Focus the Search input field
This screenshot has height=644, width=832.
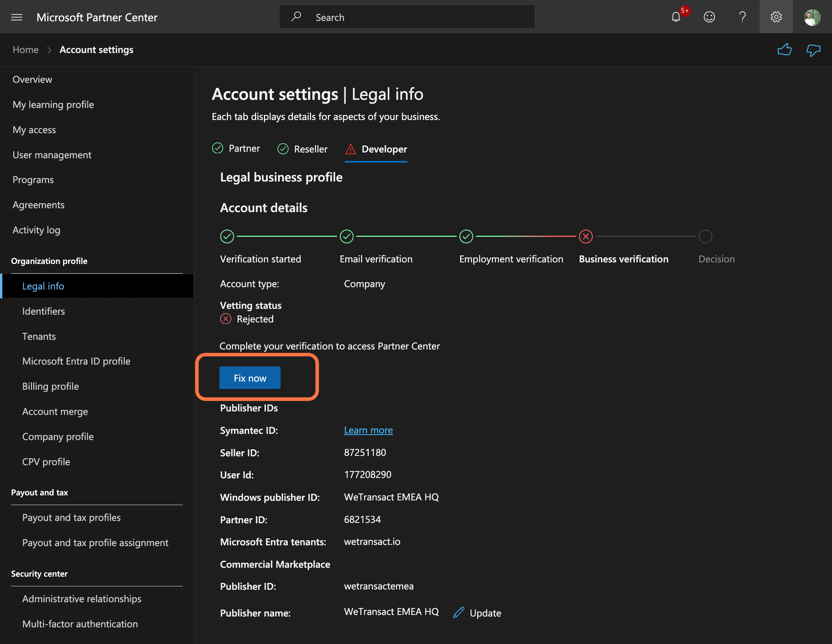(x=407, y=17)
